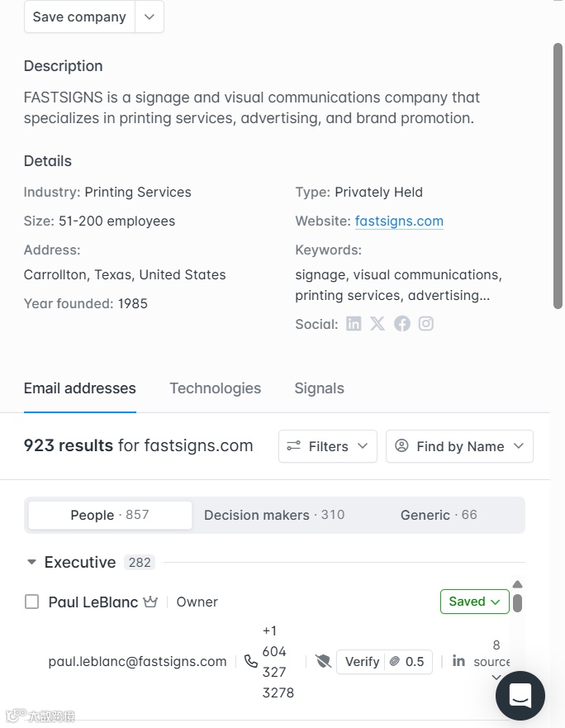Open the X (Twitter) social icon
The height and width of the screenshot is (728, 565).
[x=377, y=324]
